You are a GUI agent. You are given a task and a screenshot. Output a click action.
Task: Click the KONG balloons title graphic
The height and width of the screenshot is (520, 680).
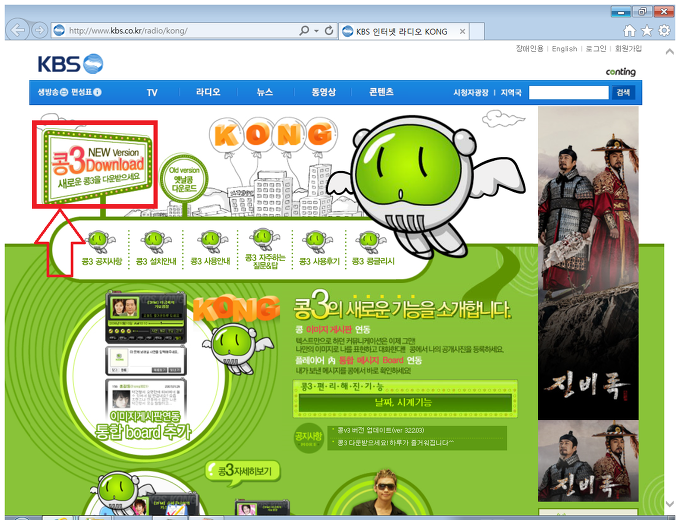click(273, 135)
